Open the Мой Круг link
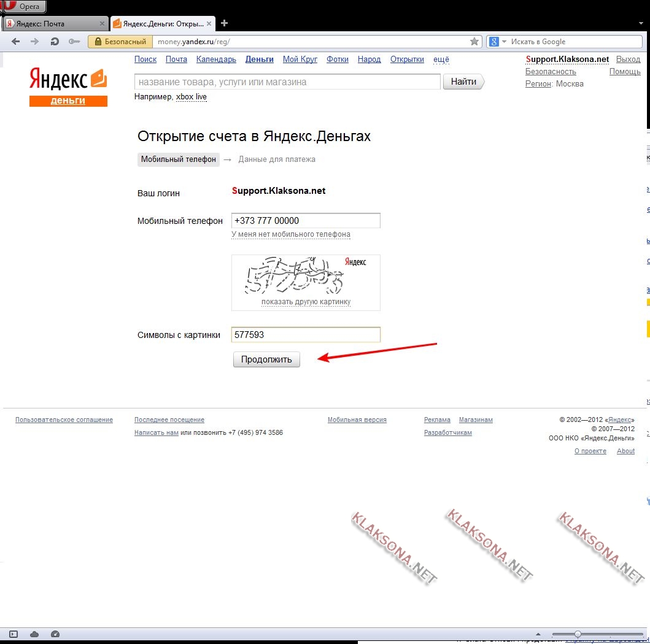The width and height of the screenshot is (650, 644). tap(300, 59)
